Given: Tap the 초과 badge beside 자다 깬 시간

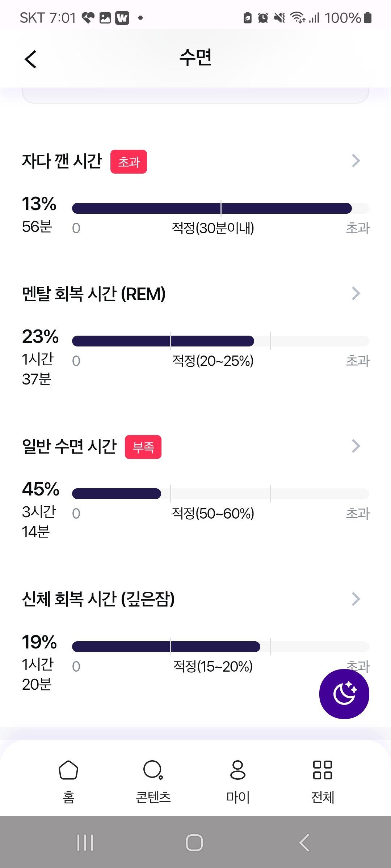Looking at the screenshot, I should (129, 162).
